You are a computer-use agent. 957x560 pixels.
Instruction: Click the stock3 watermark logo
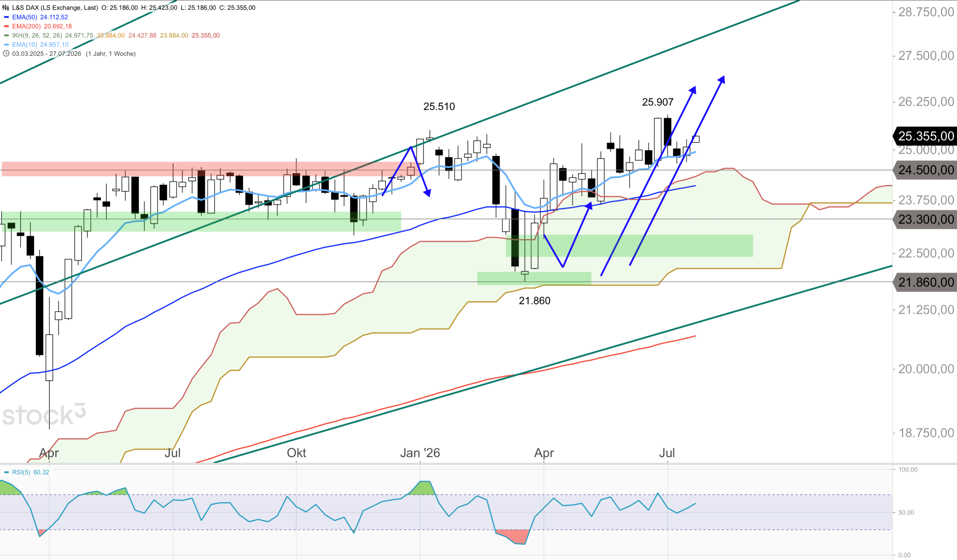pos(44,414)
